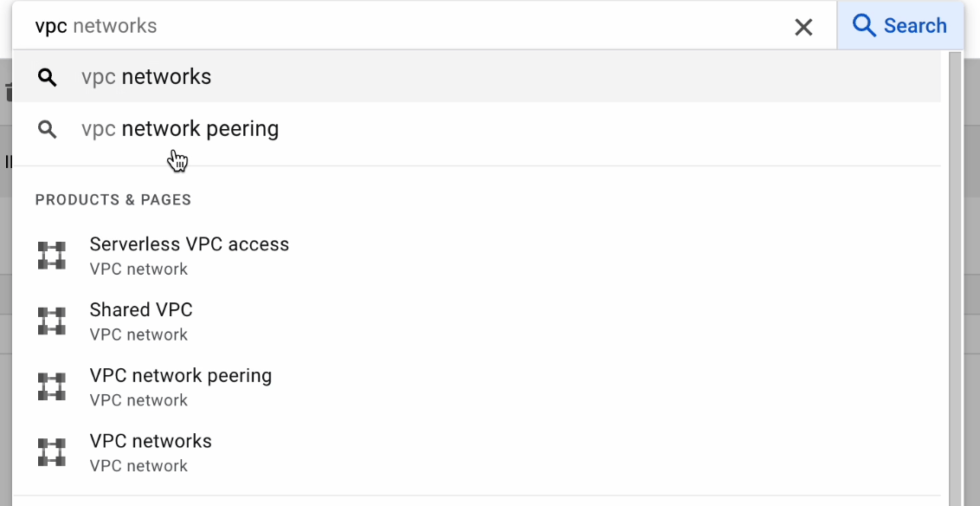Click the magnifier icon inside the Search button
Screen dimensions: 980x506
pos(864,26)
